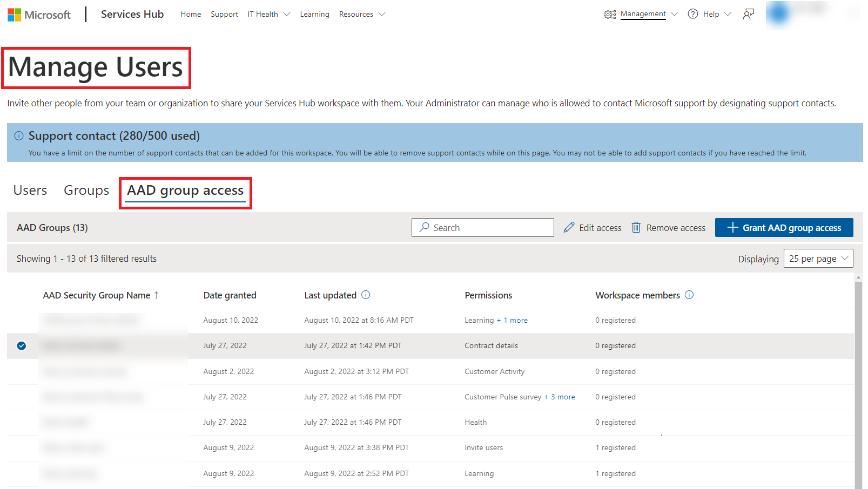The width and height of the screenshot is (868, 489).
Task: Open the feedback person icon
Action: coord(748,15)
